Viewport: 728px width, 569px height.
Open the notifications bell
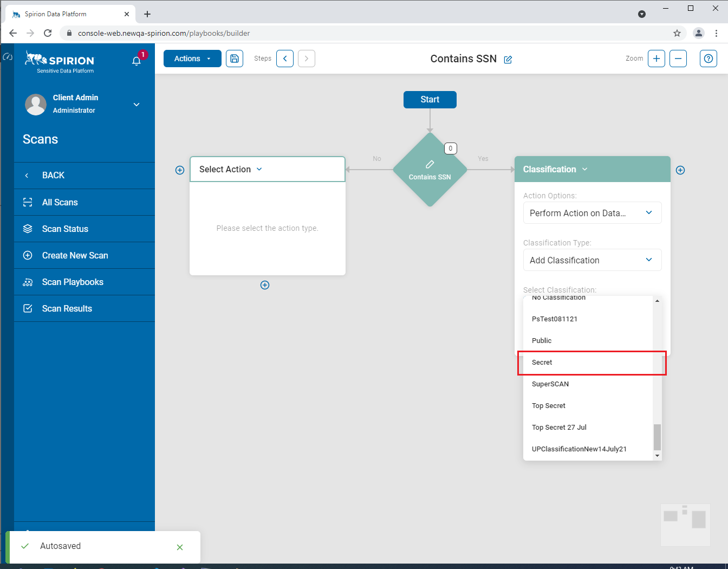point(136,60)
